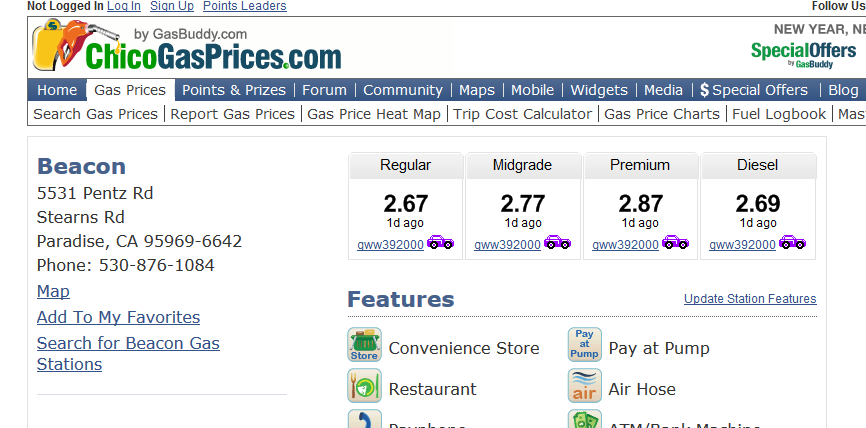The width and height of the screenshot is (866, 428).
Task: Open the Blog menu item
Action: pos(843,90)
